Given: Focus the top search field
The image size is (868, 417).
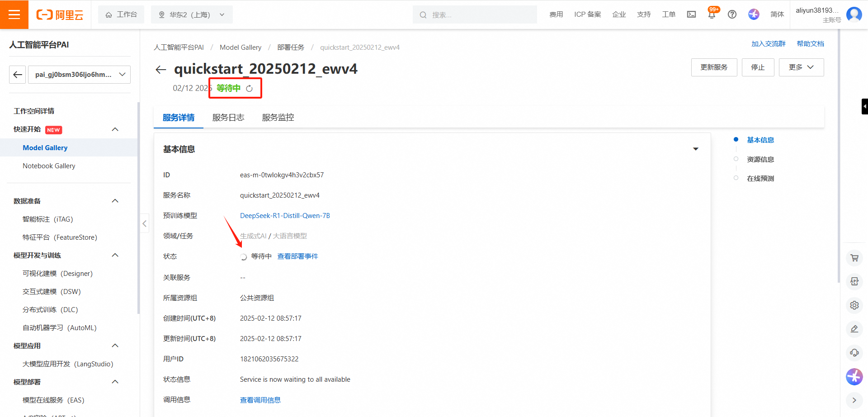Looking at the screenshot, I should coord(475,15).
